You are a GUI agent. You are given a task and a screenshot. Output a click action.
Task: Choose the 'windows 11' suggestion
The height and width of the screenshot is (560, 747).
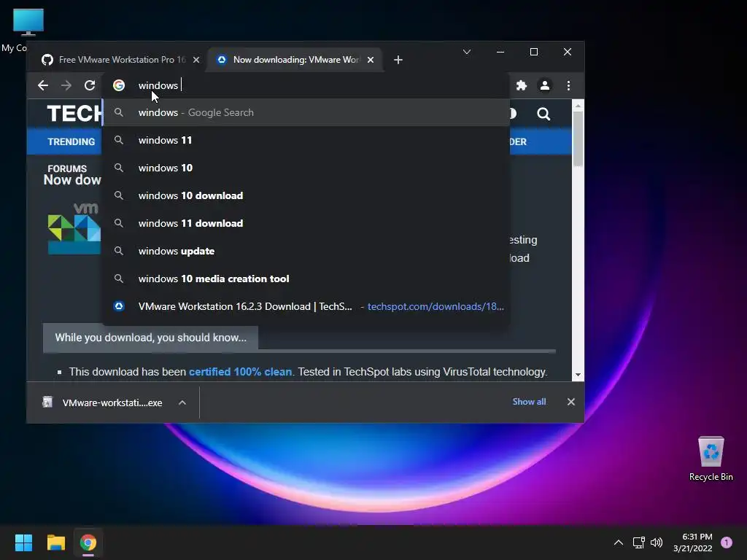[306, 140]
